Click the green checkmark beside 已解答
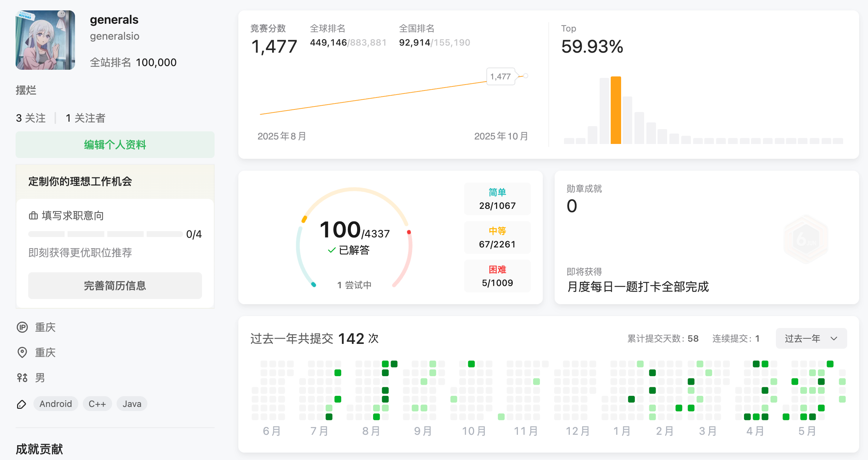Viewport: 868px width, 460px height. (x=332, y=250)
